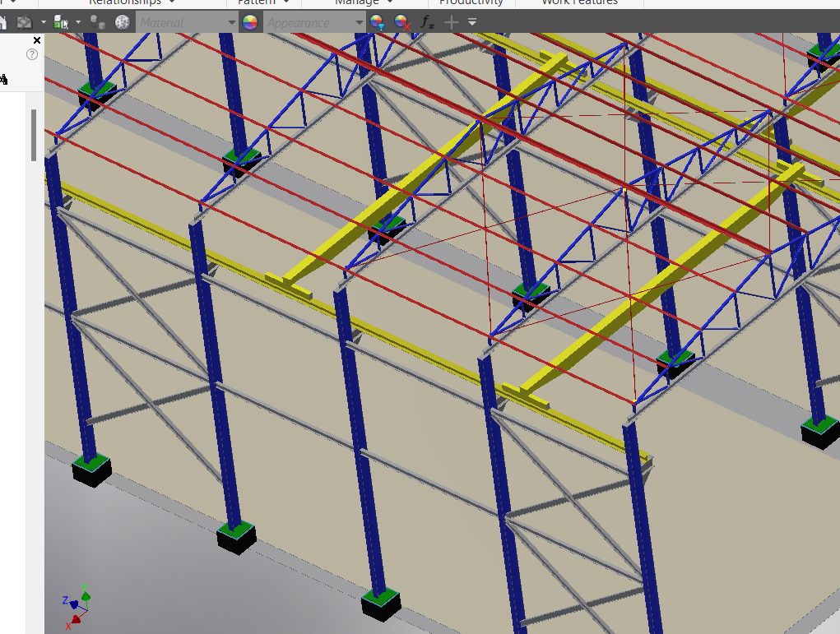Click the plus icon in quick toolbar
Screen dimensions: 840x634
pos(452,22)
